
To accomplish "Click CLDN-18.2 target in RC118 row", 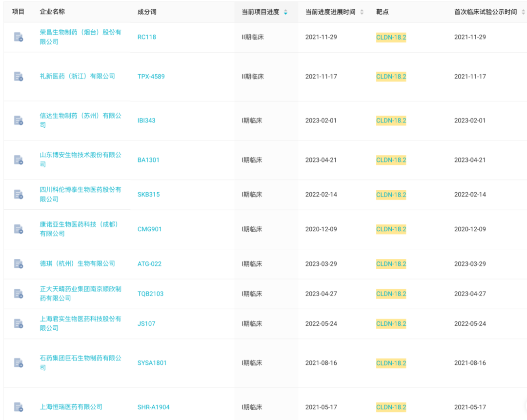I will 391,37.
